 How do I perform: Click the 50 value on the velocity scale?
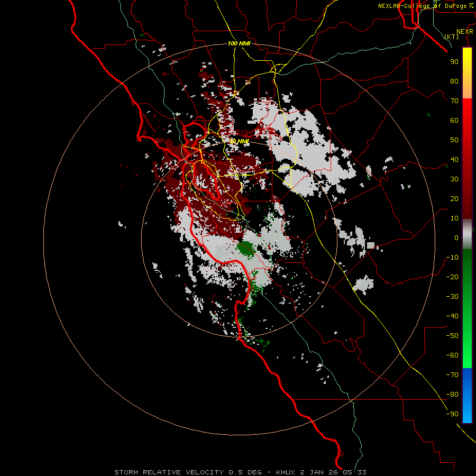pos(454,140)
